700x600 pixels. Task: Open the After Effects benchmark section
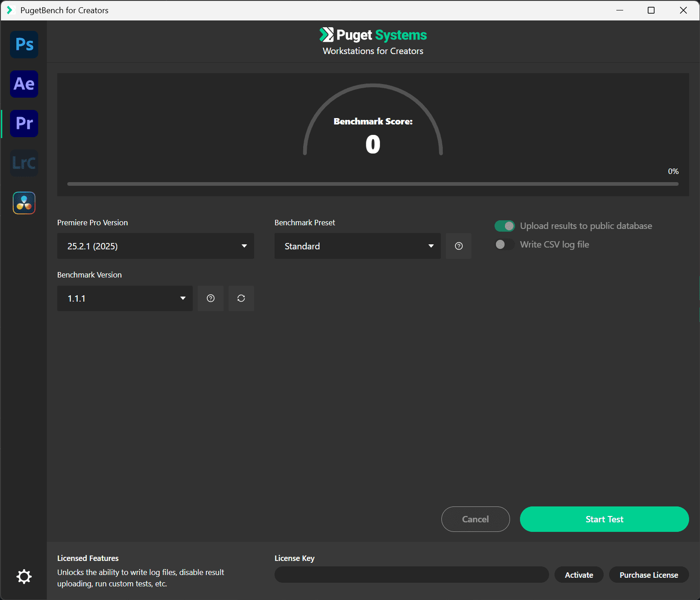click(x=24, y=84)
